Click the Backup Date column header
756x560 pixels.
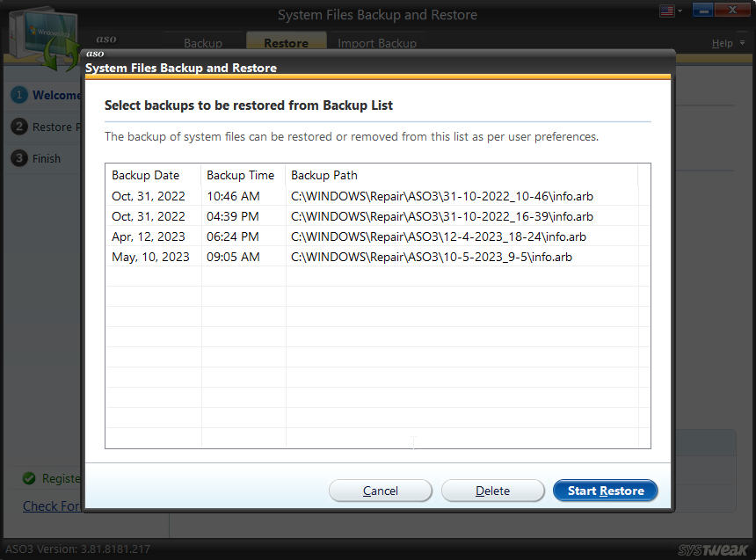point(145,175)
